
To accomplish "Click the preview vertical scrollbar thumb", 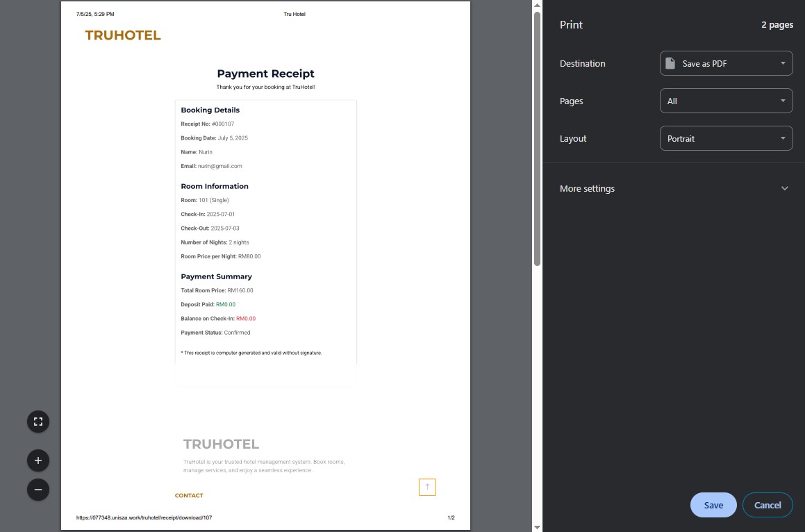I will tap(537, 139).
